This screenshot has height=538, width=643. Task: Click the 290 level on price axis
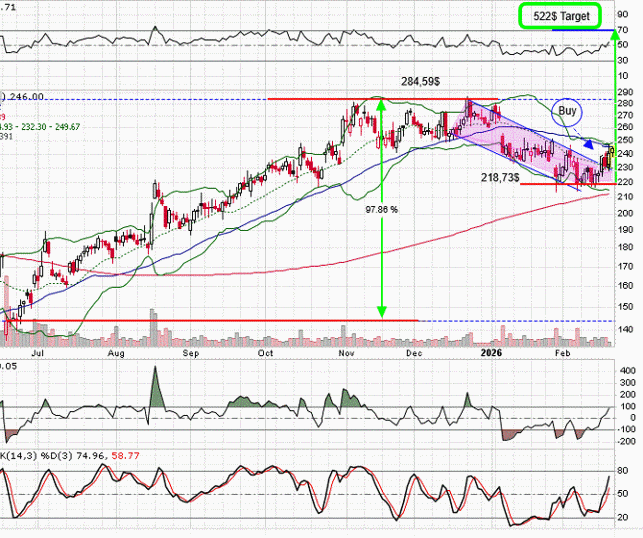tap(626, 90)
